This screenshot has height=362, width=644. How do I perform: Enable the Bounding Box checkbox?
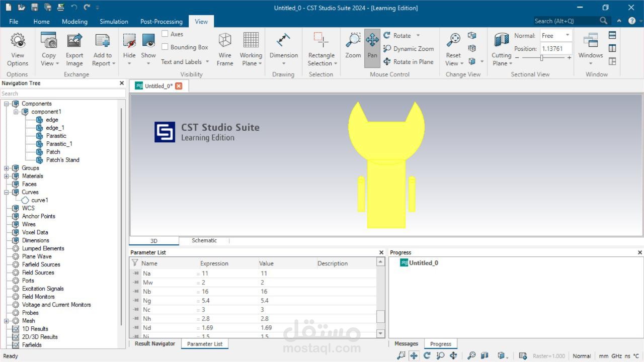click(x=165, y=47)
